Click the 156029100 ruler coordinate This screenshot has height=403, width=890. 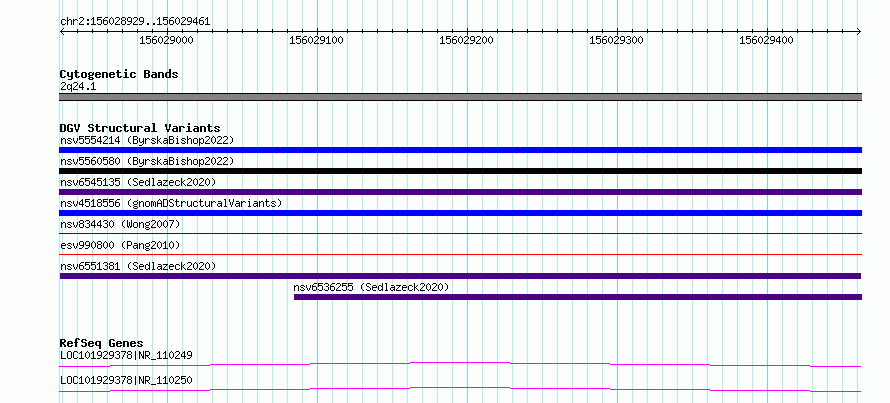(x=316, y=41)
